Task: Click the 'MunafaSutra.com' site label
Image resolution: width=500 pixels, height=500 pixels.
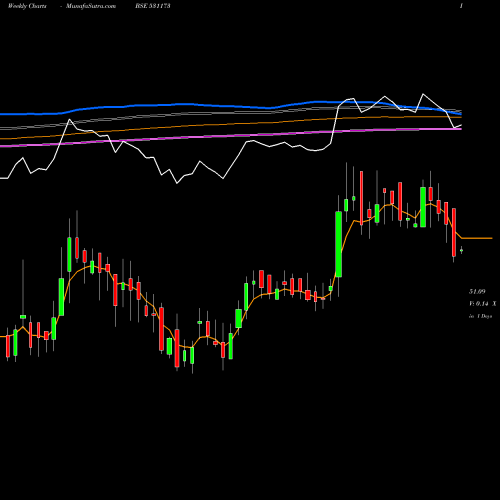Action: [91, 6]
